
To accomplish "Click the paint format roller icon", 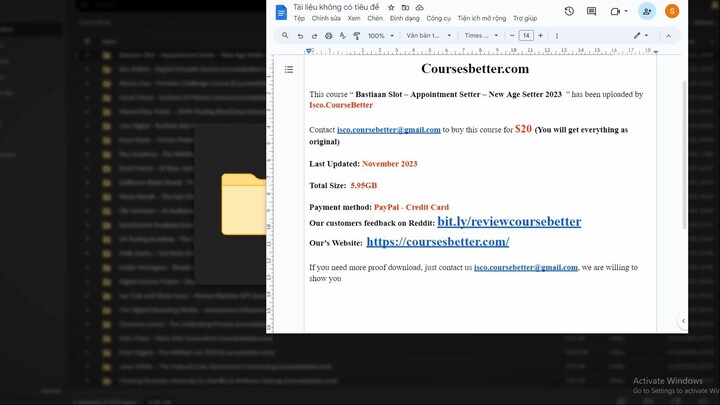I will (356, 36).
